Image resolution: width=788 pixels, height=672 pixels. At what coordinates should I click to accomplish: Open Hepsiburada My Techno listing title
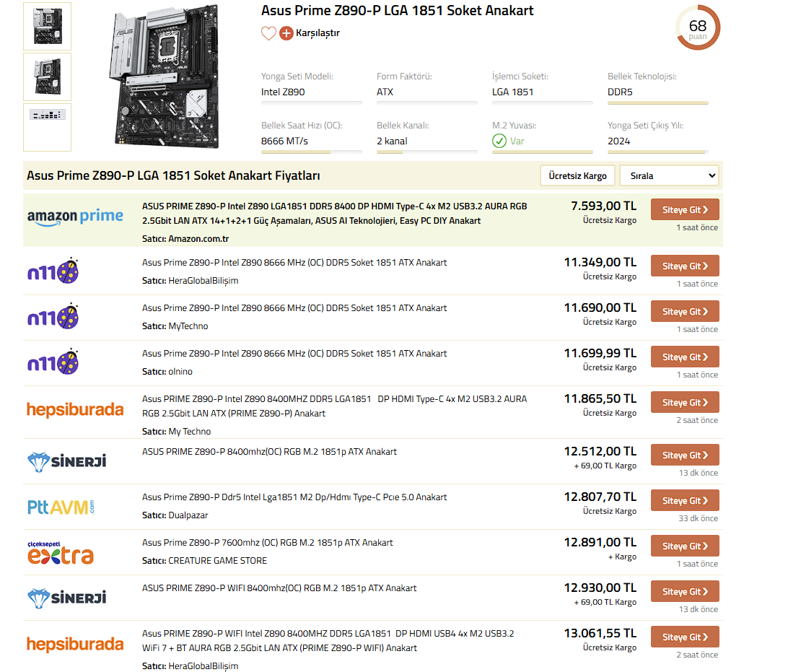[335, 406]
